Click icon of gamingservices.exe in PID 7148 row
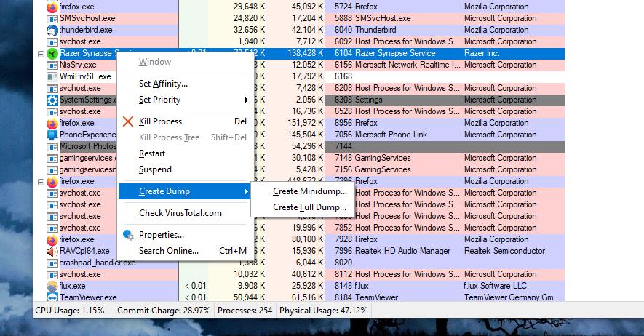 click(52, 158)
